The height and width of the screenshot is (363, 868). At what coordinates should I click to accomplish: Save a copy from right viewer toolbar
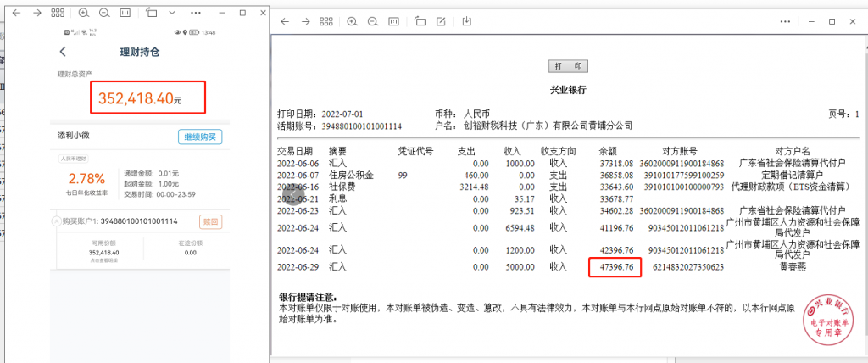tap(467, 21)
